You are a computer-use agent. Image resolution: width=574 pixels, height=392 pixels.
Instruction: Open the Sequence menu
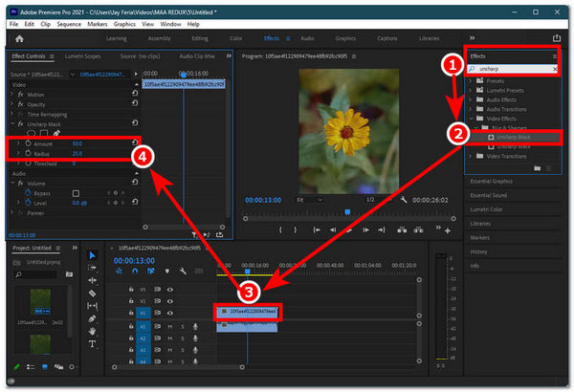click(x=69, y=24)
